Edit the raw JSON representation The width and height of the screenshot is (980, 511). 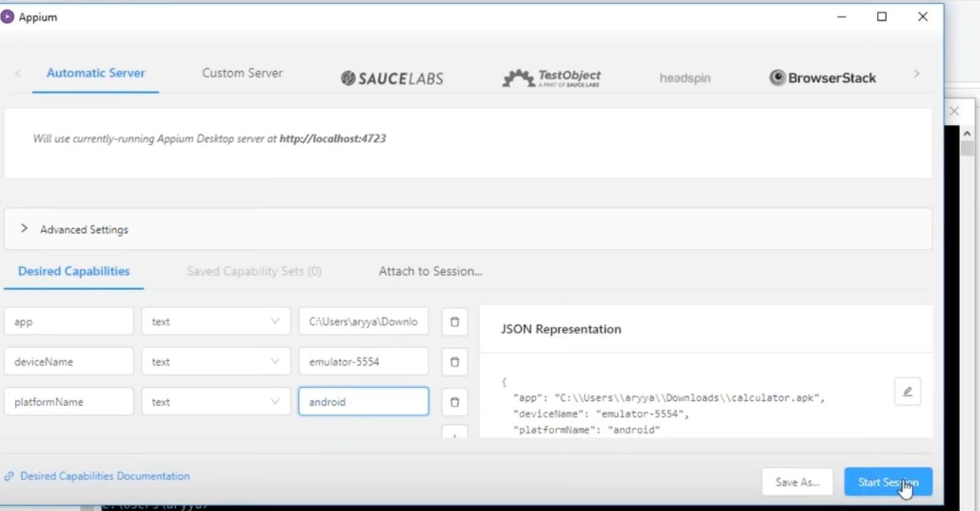tap(907, 392)
